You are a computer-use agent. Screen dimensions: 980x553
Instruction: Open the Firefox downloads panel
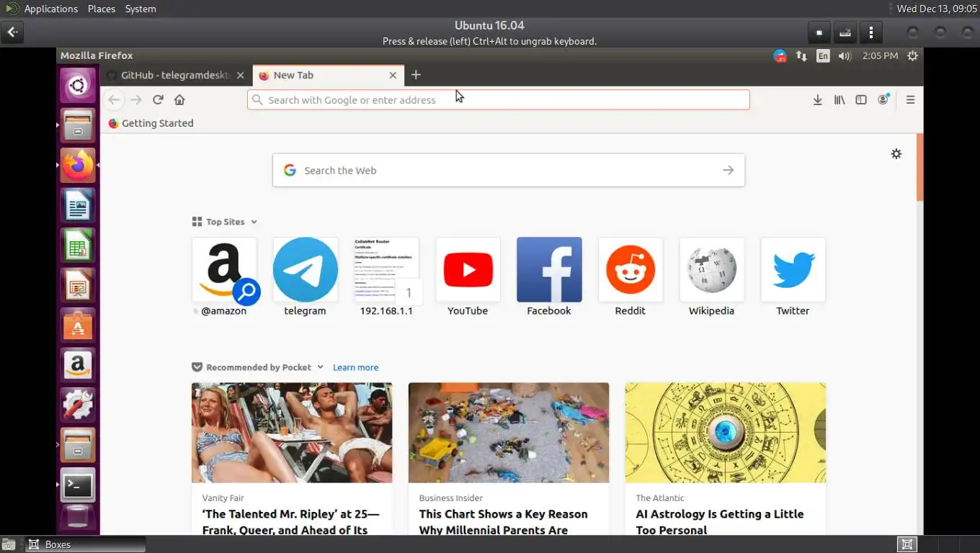pos(817,100)
